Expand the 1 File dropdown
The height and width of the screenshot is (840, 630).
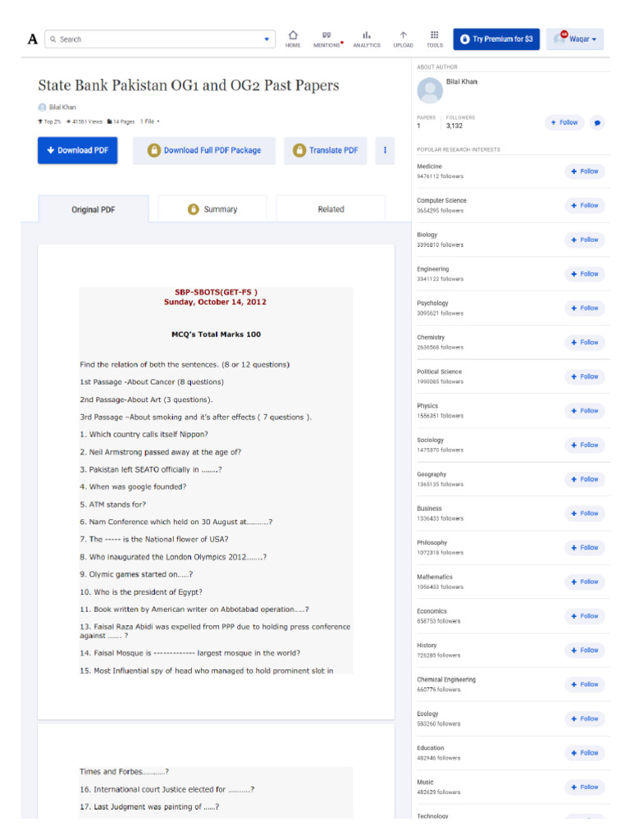click(x=149, y=121)
